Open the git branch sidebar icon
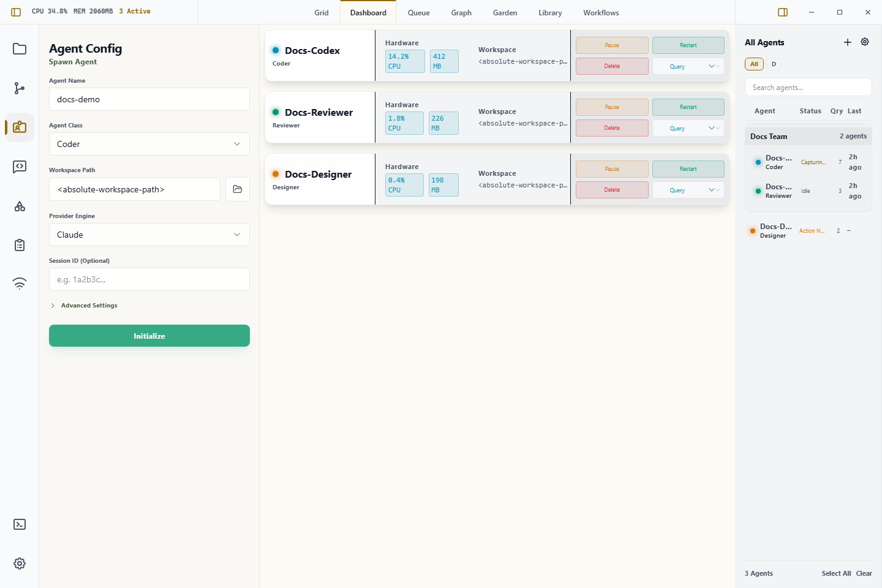 pos(20,88)
